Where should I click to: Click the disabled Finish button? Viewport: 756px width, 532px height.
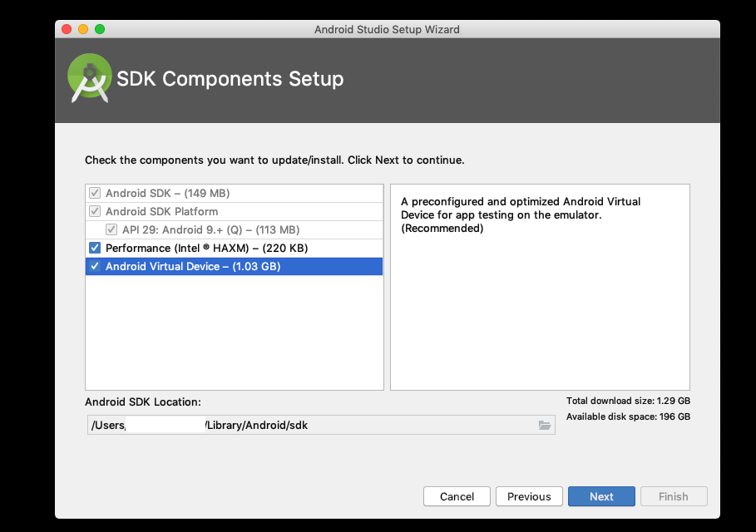pyautogui.click(x=674, y=496)
